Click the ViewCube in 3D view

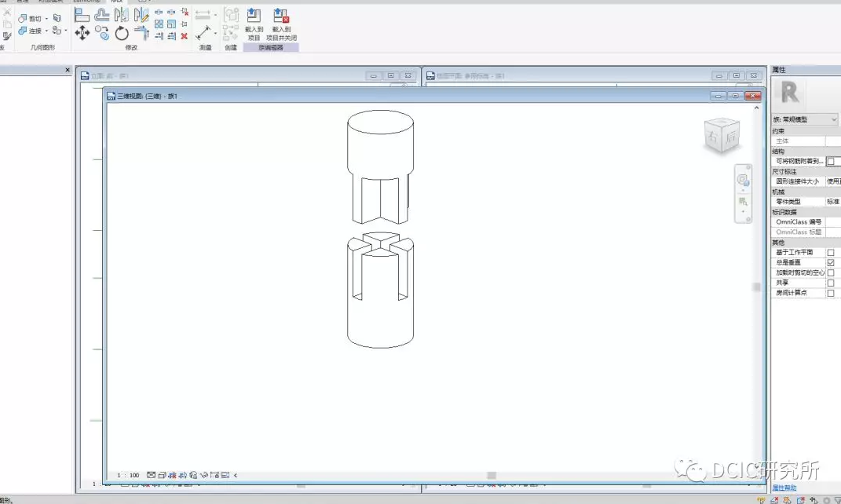[x=722, y=136]
